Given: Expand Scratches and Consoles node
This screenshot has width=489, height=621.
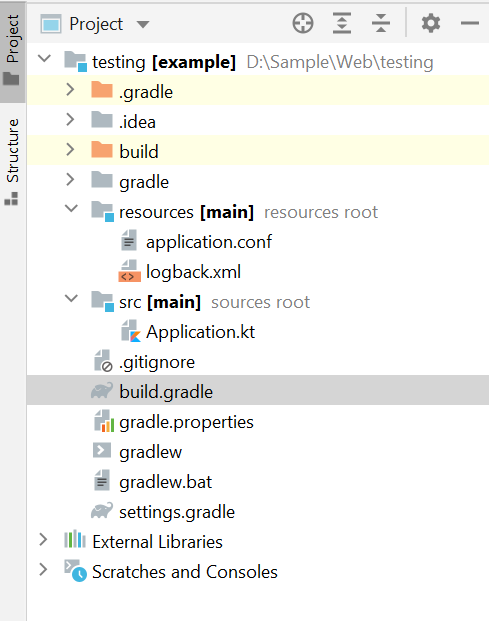Looking at the screenshot, I should pos(43,569).
